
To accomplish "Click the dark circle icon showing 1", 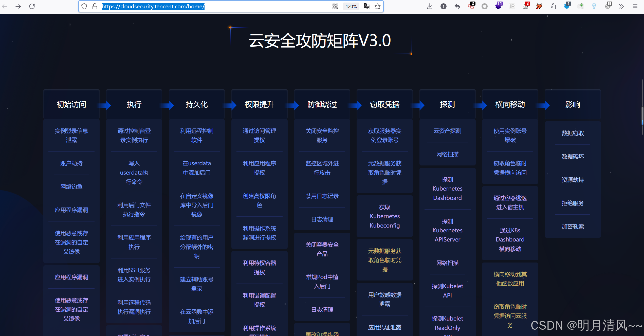I will pyautogui.click(x=444, y=6).
